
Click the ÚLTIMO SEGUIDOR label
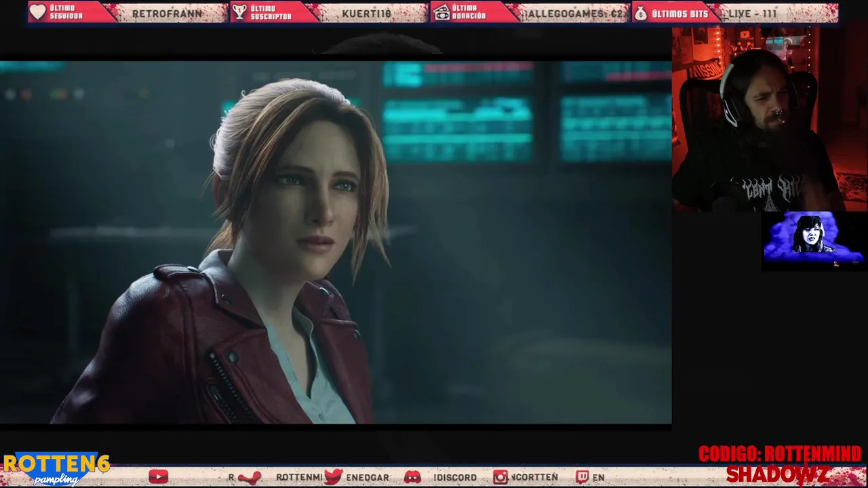66,12
